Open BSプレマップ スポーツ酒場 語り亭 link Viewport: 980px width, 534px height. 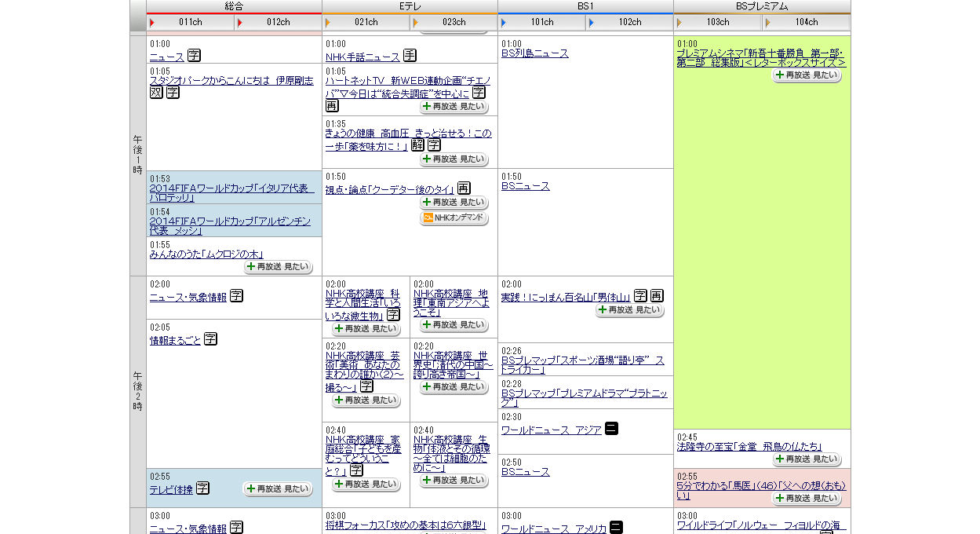pyautogui.click(x=583, y=365)
